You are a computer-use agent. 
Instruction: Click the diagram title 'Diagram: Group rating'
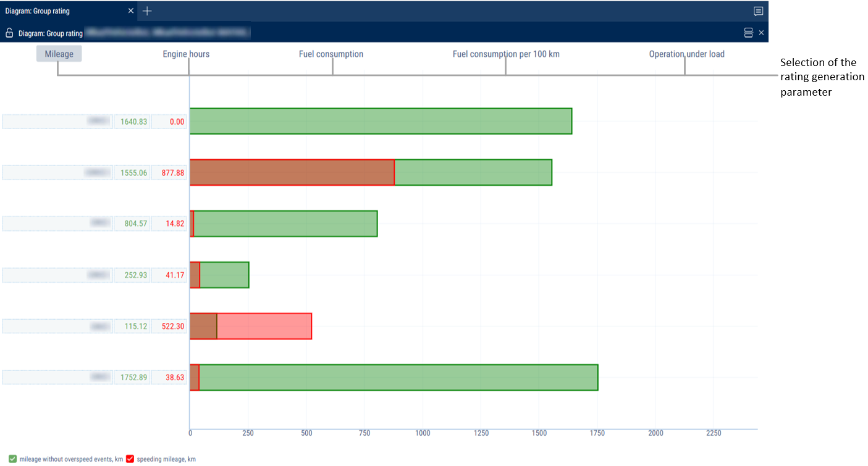51,33
